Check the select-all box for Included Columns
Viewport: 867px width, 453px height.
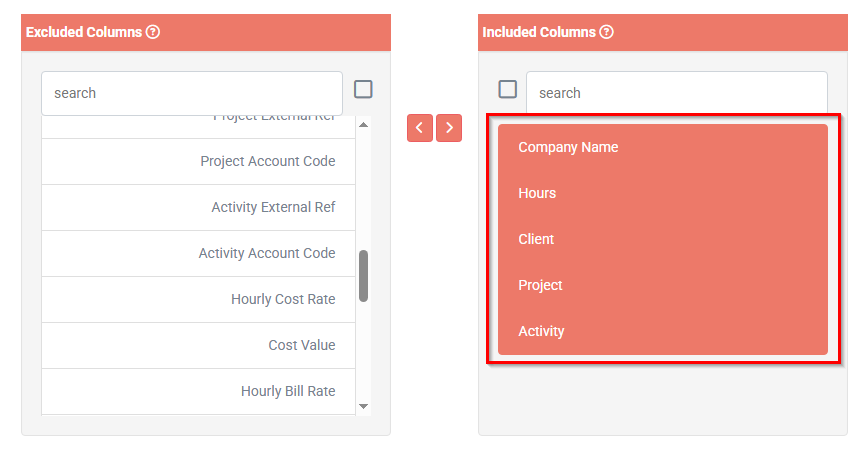(x=508, y=89)
